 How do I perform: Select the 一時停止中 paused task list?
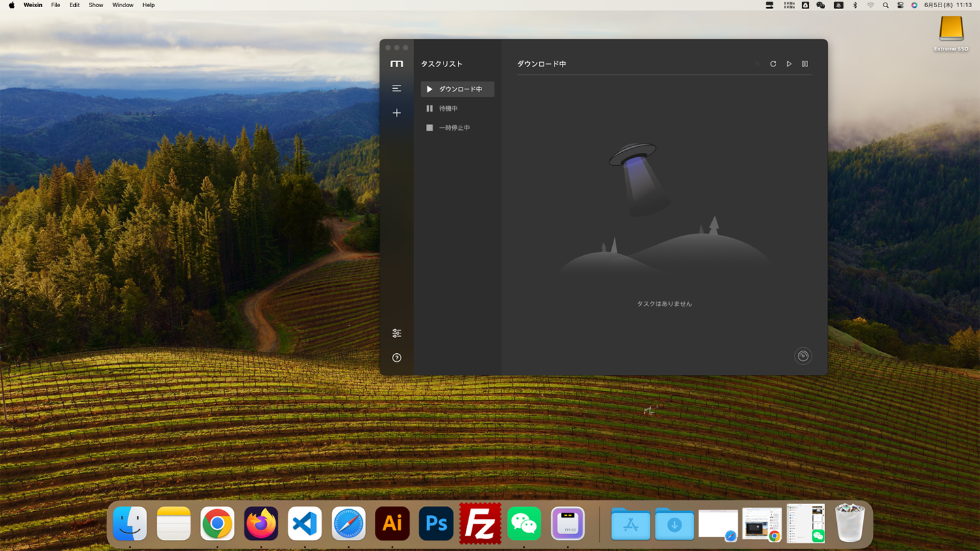(x=457, y=127)
